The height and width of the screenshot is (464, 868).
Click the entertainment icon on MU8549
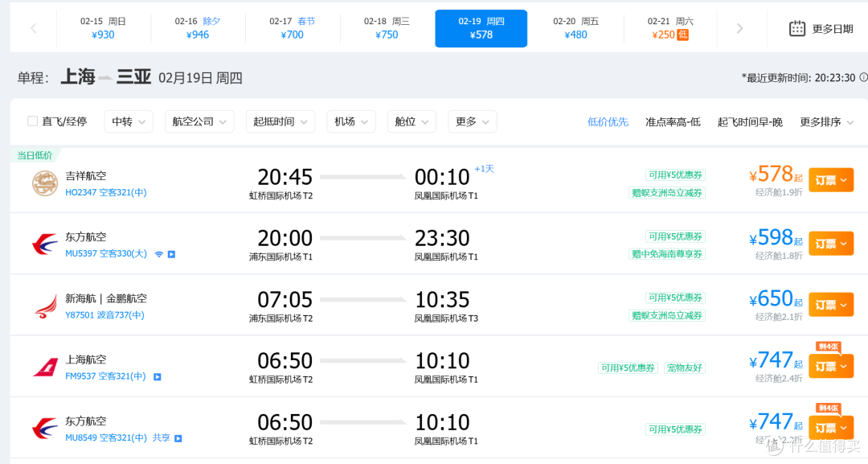click(178, 438)
